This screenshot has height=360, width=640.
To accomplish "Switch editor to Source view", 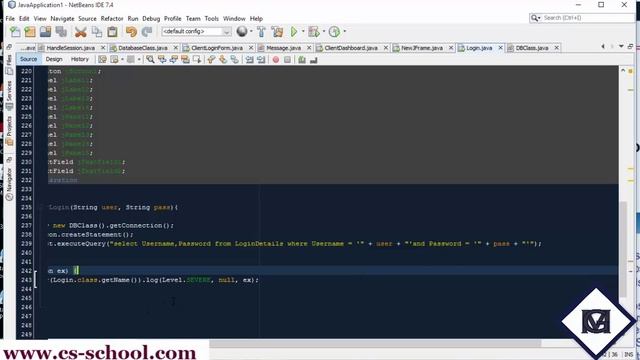I will (x=29, y=59).
